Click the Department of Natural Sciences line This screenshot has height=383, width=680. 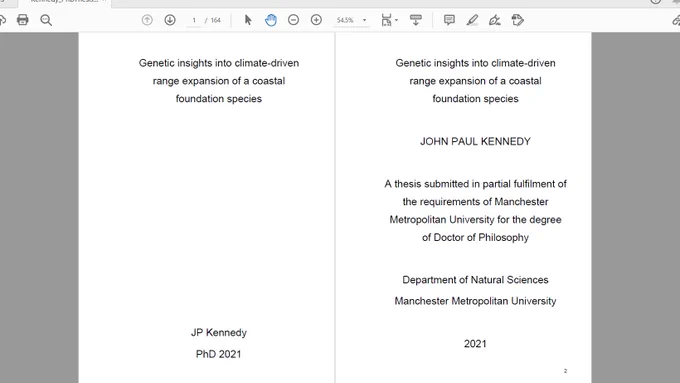click(475, 280)
